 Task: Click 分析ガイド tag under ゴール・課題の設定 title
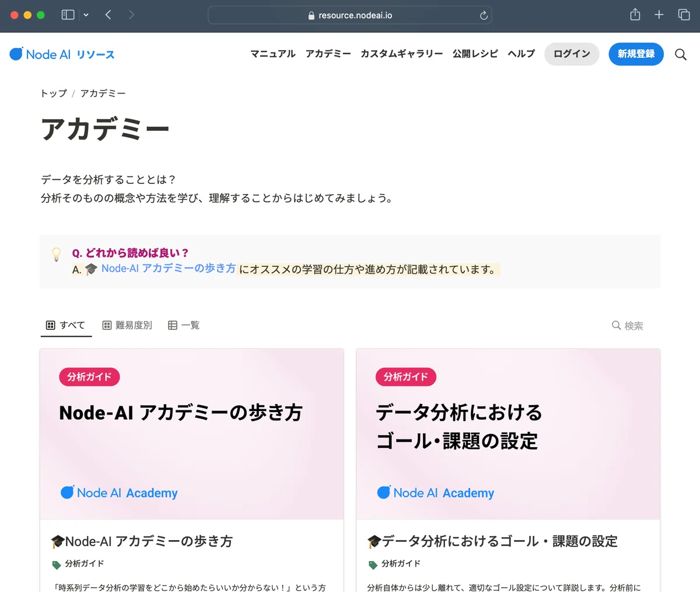(394, 564)
